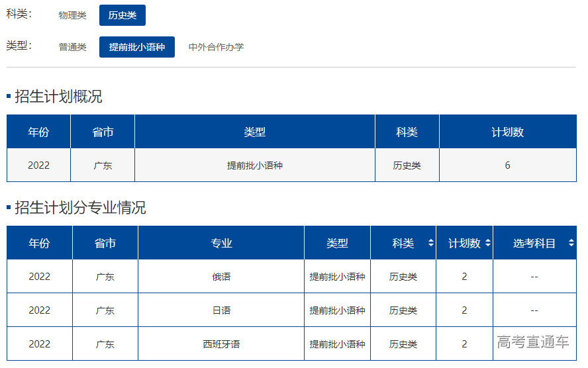This screenshot has height=368, width=588.
Task: Click the plan count 6 cell
Action: (507, 165)
